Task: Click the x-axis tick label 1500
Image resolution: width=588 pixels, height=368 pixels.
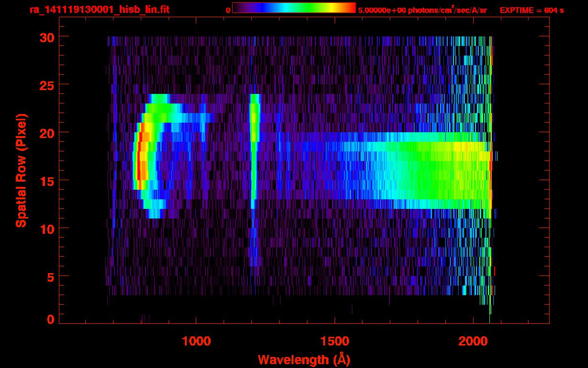Action: coord(334,341)
